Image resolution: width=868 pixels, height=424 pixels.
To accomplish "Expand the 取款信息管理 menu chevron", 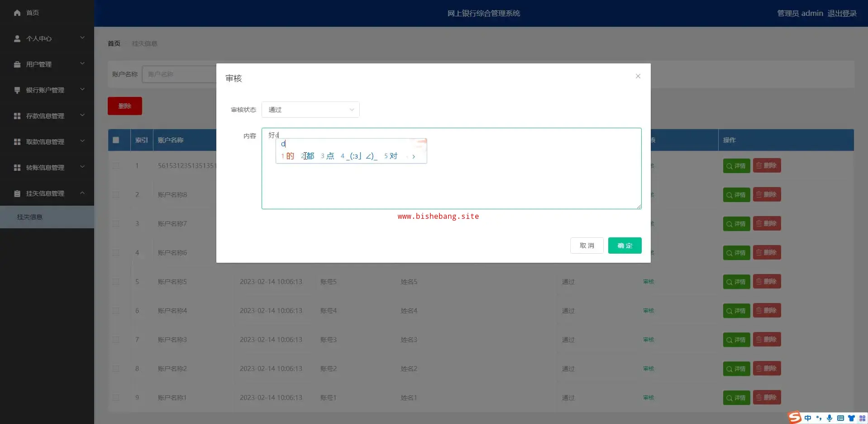I will (82, 141).
